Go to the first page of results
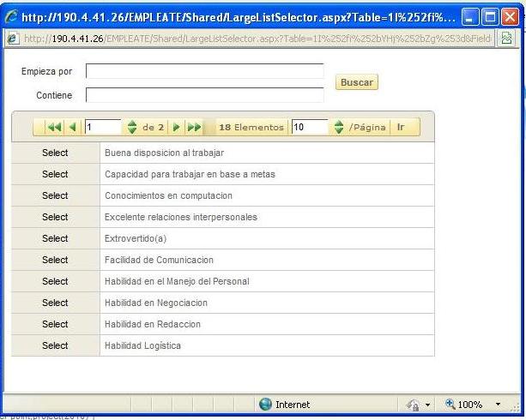The width and height of the screenshot is (526, 420). tap(54, 128)
